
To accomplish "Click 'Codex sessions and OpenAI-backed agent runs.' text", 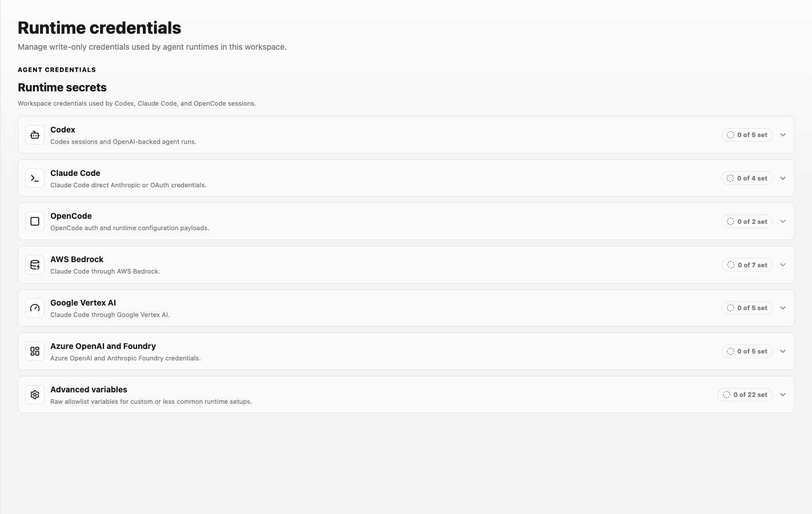I will click(123, 142).
